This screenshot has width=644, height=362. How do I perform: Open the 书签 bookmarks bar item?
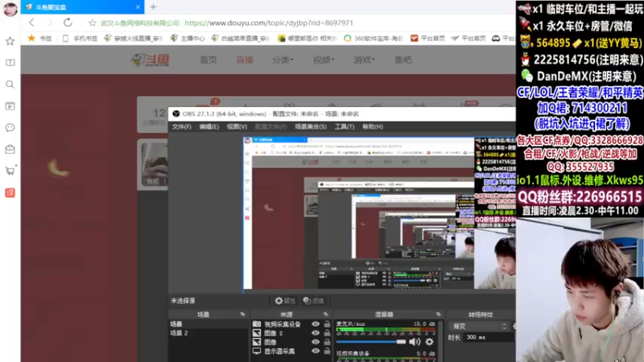point(39,38)
